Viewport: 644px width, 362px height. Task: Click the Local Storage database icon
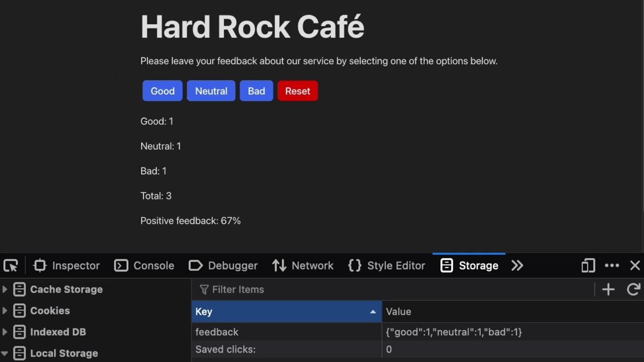(x=19, y=353)
